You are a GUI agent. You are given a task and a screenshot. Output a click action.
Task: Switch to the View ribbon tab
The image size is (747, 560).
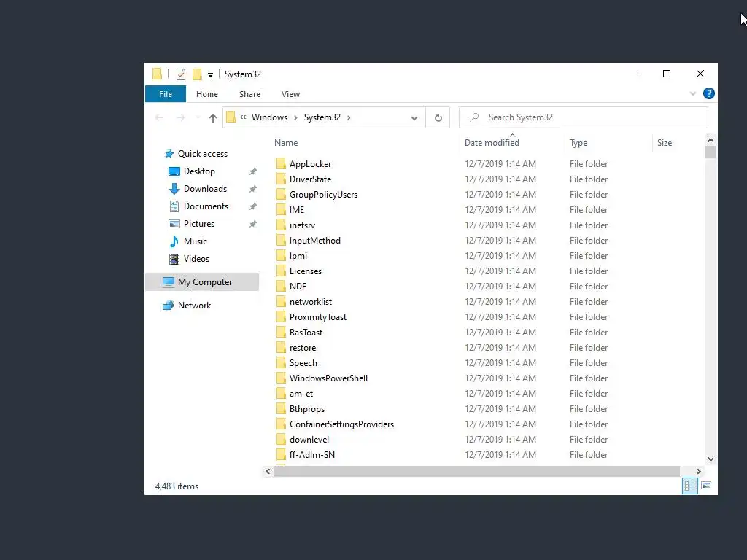(290, 94)
